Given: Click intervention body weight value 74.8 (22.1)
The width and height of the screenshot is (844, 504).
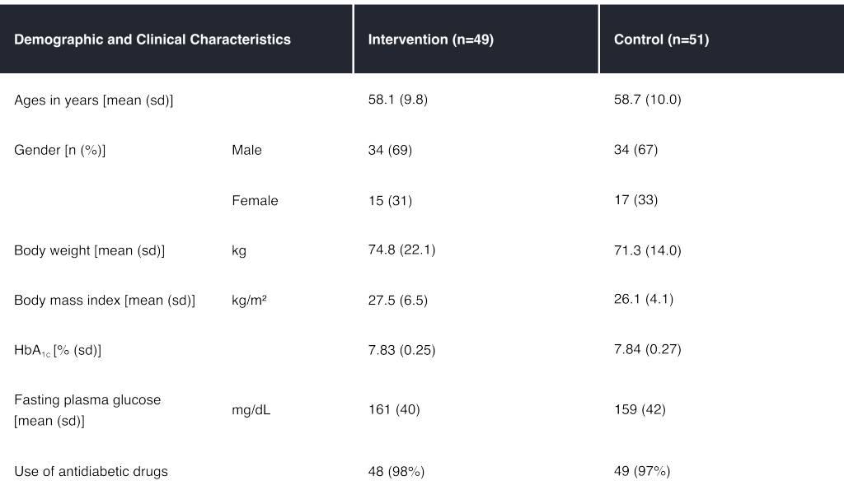Looking at the screenshot, I should 401,251.
